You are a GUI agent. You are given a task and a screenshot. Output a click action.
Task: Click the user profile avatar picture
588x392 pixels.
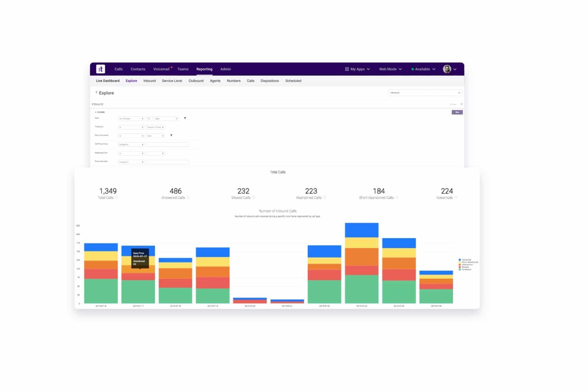(x=447, y=69)
